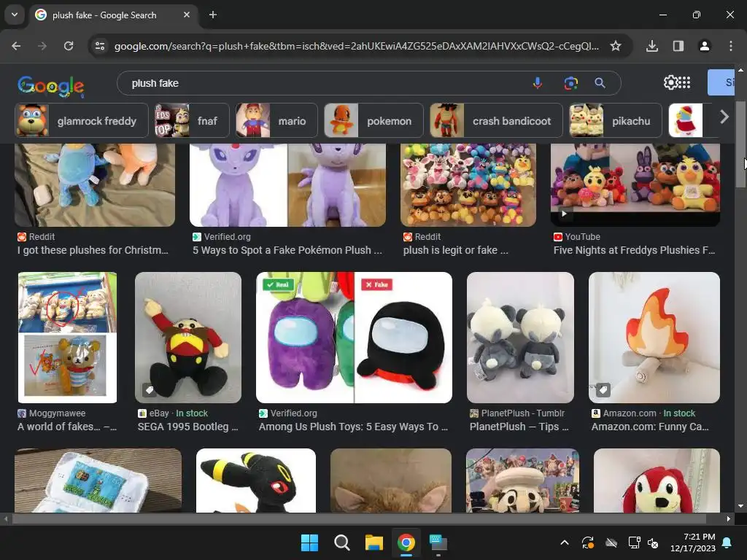Open Google apps grid

pos(684,83)
